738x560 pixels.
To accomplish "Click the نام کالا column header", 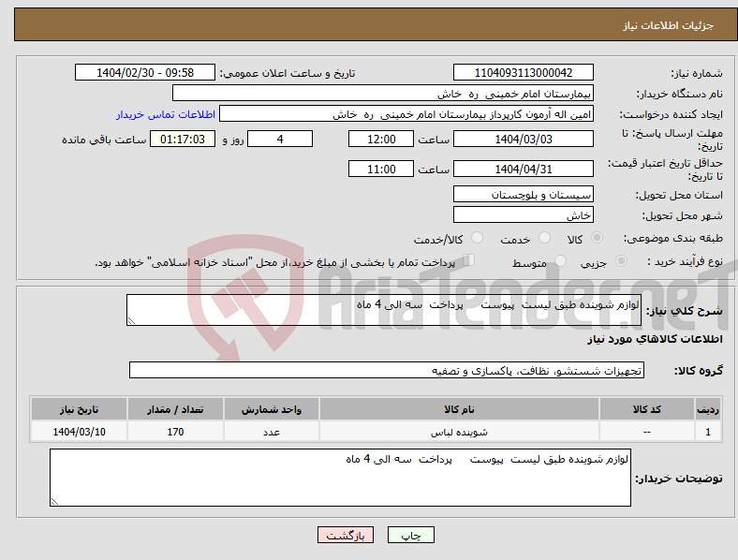I will point(459,409).
